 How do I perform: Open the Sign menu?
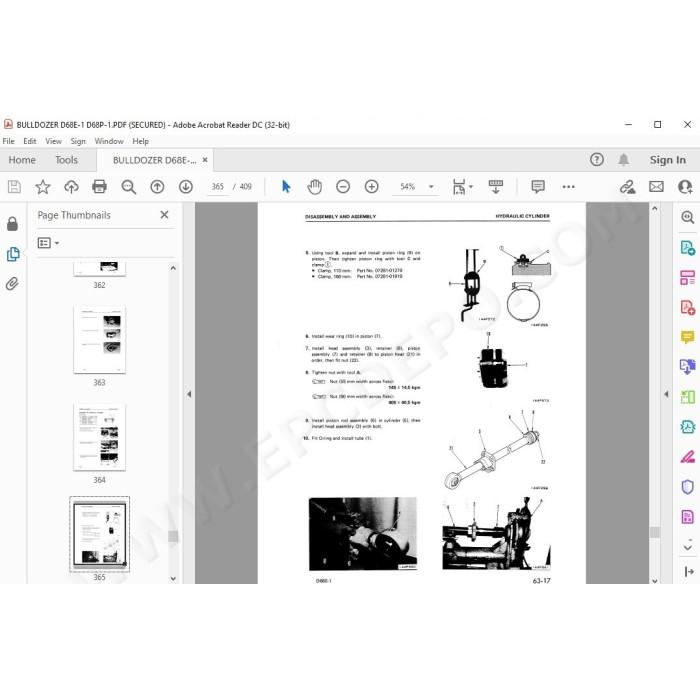pyautogui.click(x=78, y=141)
